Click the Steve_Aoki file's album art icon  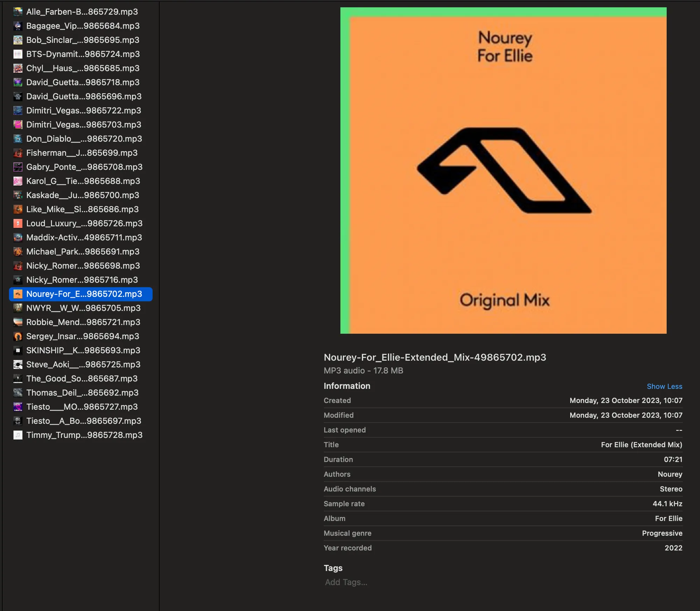pos(17,364)
